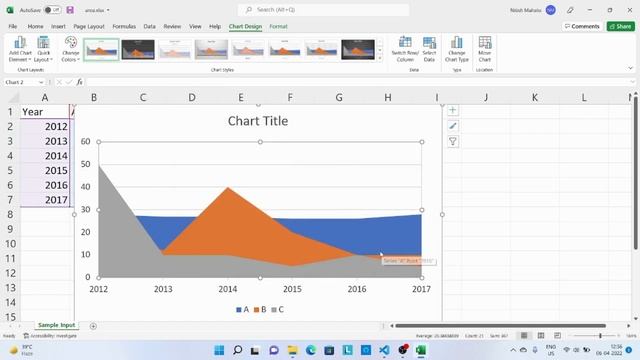This screenshot has height=360, width=640.
Task: Switch to Page Layout view icon
Action: click(541, 336)
